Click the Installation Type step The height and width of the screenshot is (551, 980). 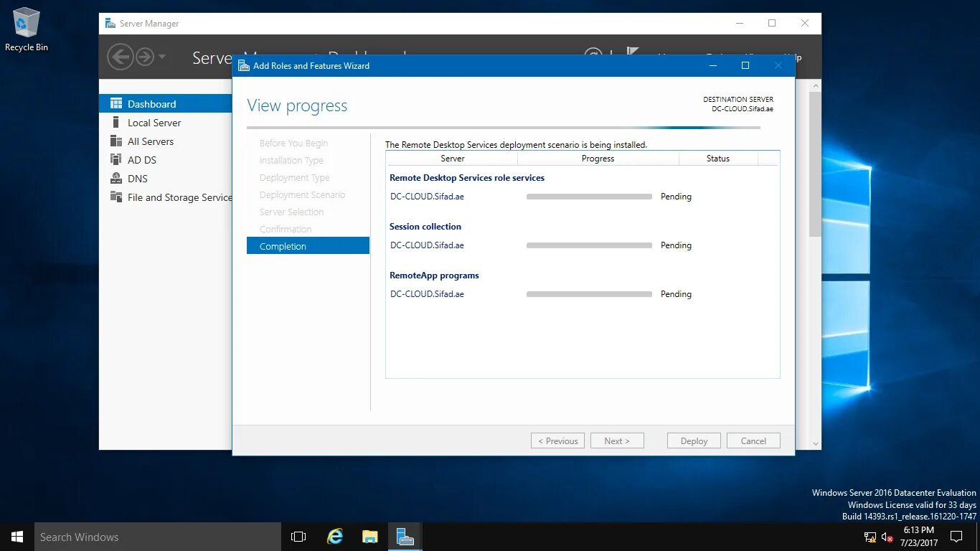(291, 160)
